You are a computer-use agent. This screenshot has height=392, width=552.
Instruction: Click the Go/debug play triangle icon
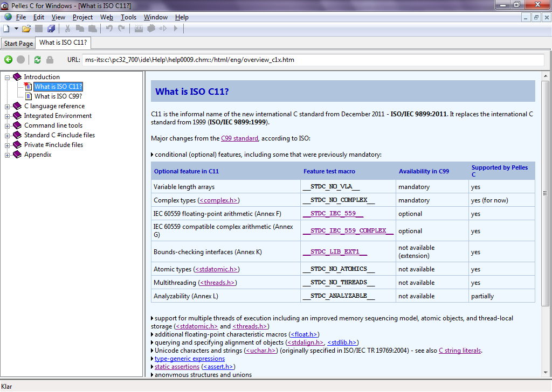pos(176,29)
